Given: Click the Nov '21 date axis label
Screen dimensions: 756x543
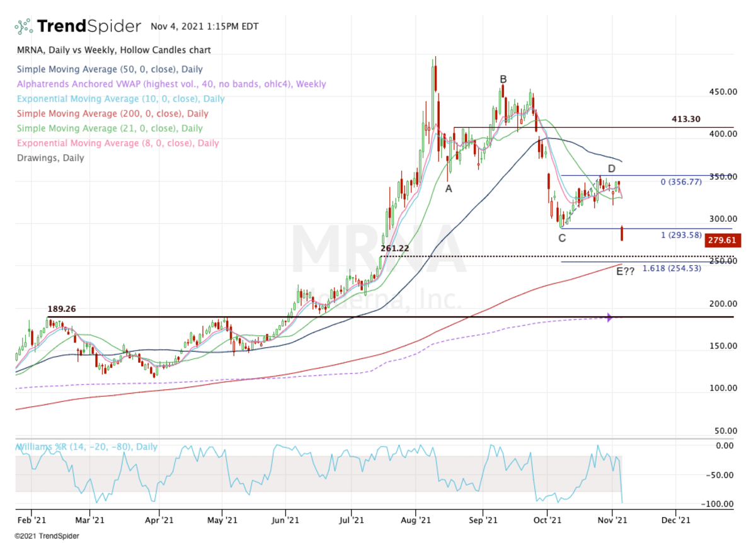Looking at the screenshot, I should coord(612,520).
